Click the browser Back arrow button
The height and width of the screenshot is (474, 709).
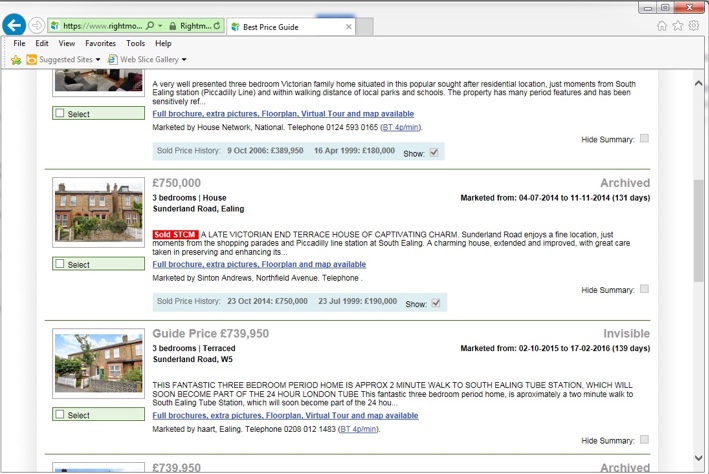click(x=14, y=25)
